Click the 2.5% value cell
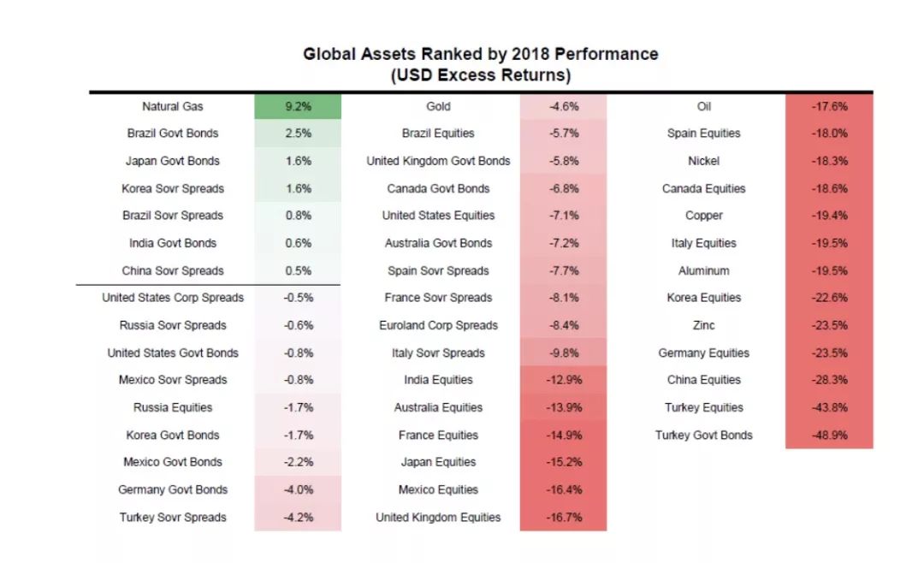This screenshot has width=924, height=563. pos(297,133)
